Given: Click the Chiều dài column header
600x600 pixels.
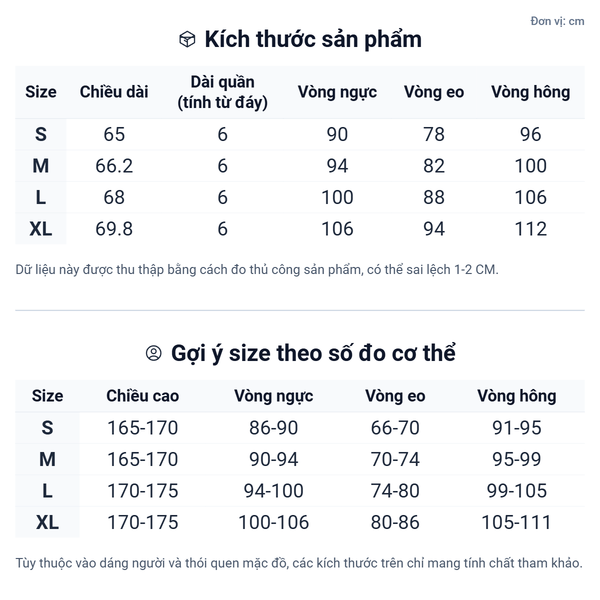Looking at the screenshot, I should pos(114,92).
